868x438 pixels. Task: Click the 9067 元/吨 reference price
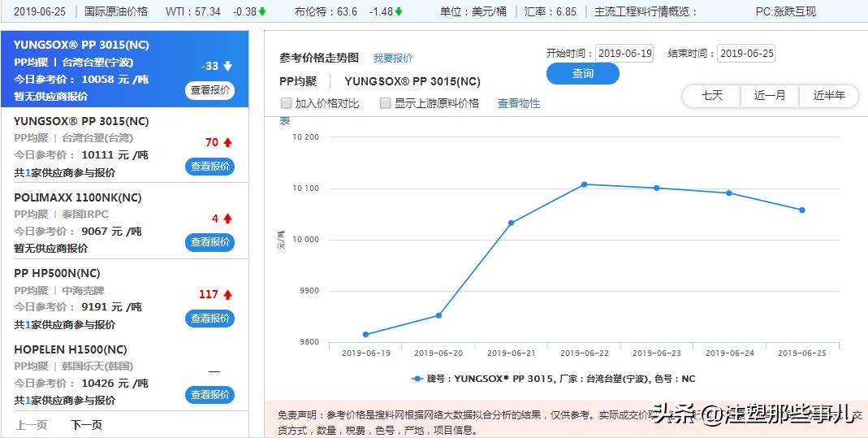point(111,232)
